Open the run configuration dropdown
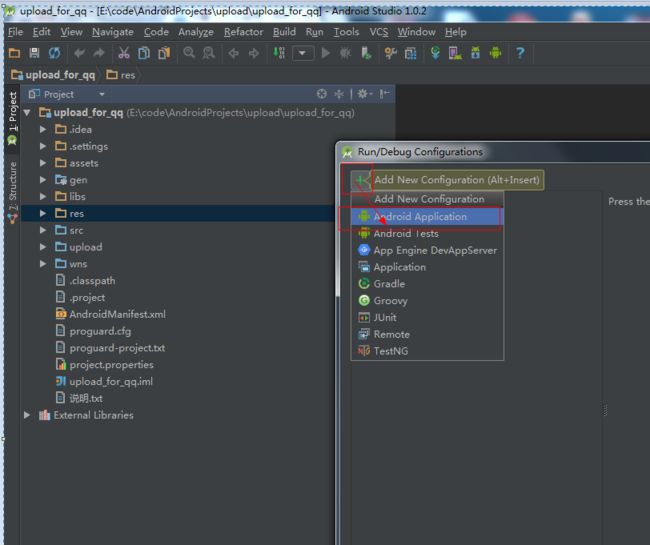 [x=303, y=53]
